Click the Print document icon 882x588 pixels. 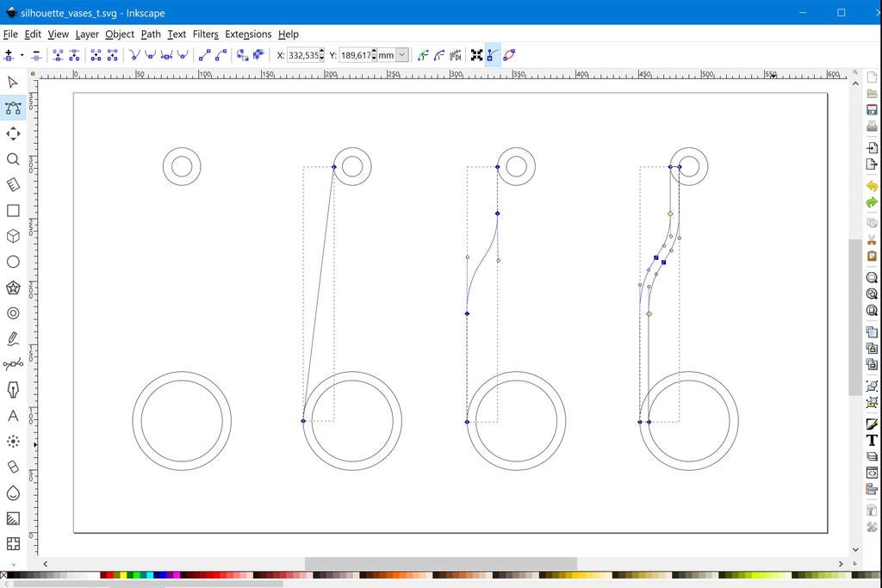(872, 127)
